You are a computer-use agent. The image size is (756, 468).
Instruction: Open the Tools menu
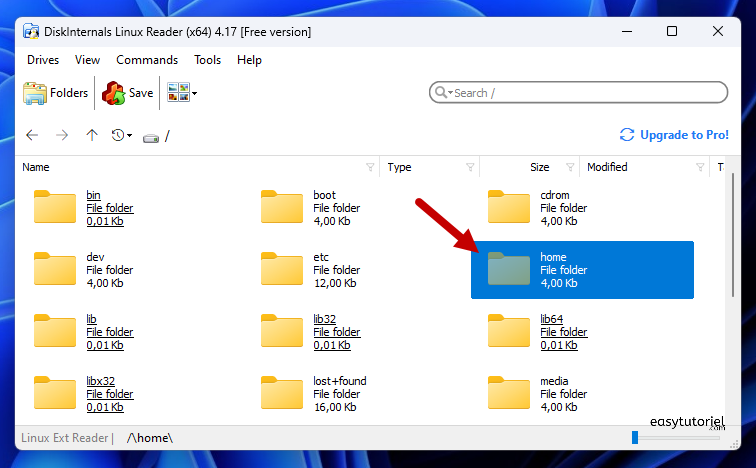pyautogui.click(x=207, y=60)
